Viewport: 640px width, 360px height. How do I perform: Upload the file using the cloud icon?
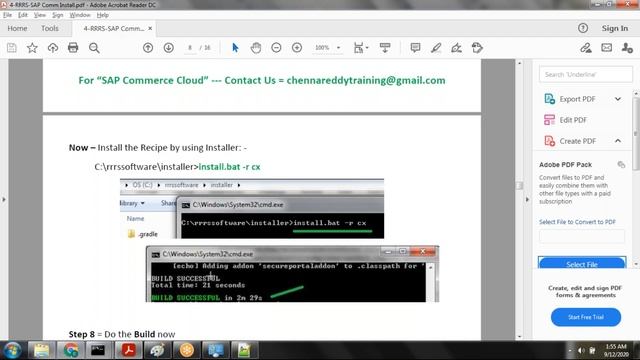coord(53,48)
